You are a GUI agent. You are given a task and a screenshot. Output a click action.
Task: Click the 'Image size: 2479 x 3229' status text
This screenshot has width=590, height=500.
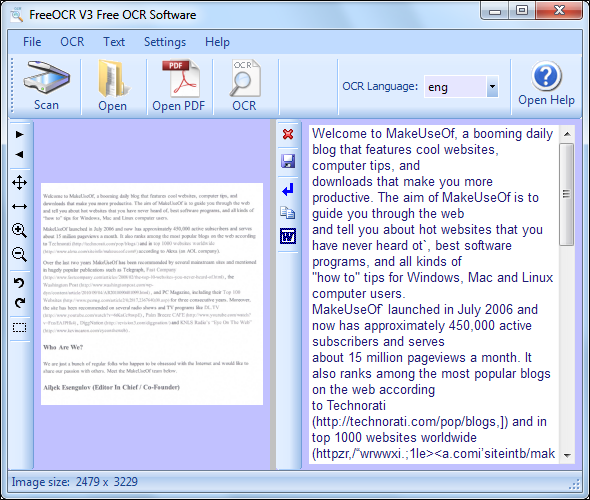pos(75,482)
